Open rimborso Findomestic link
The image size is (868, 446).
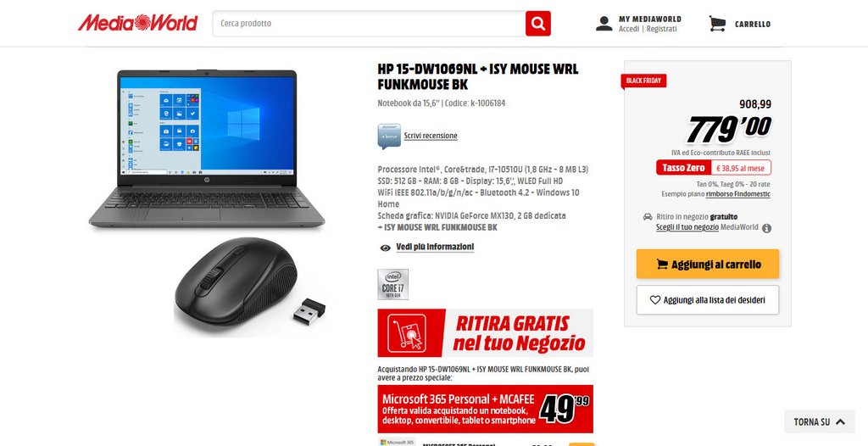(738, 194)
